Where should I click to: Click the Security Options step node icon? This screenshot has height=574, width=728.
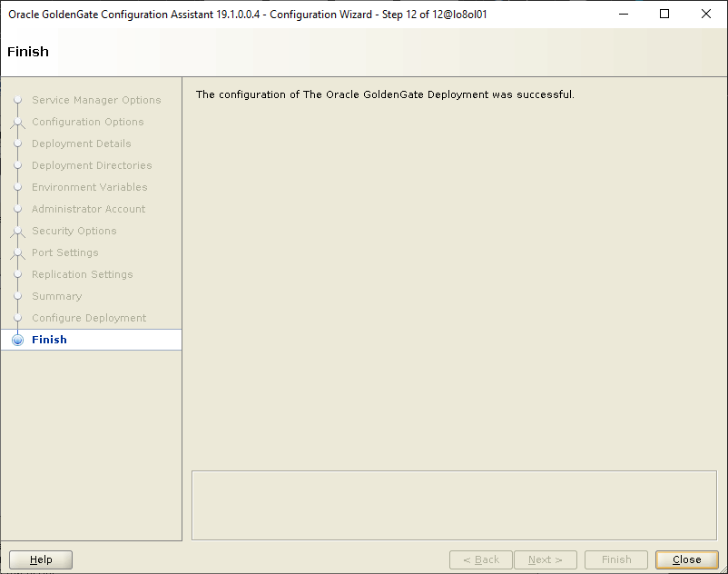click(x=17, y=231)
